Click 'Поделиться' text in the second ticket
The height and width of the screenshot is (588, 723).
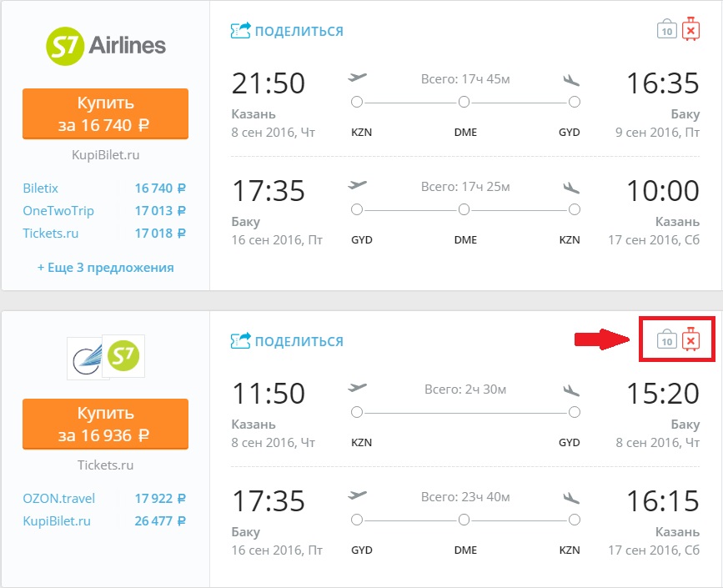click(x=299, y=341)
